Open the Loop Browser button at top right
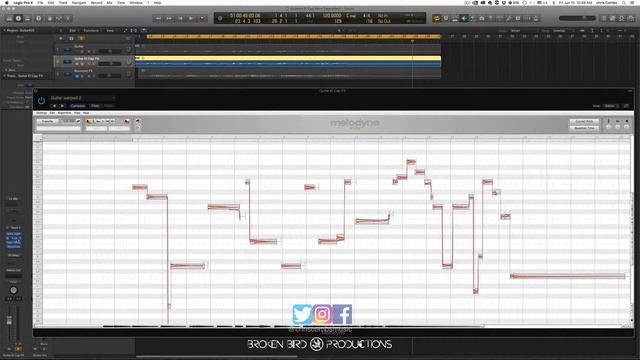Image resolution: width=640 pixels, height=360 pixels. click(x=622, y=18)
